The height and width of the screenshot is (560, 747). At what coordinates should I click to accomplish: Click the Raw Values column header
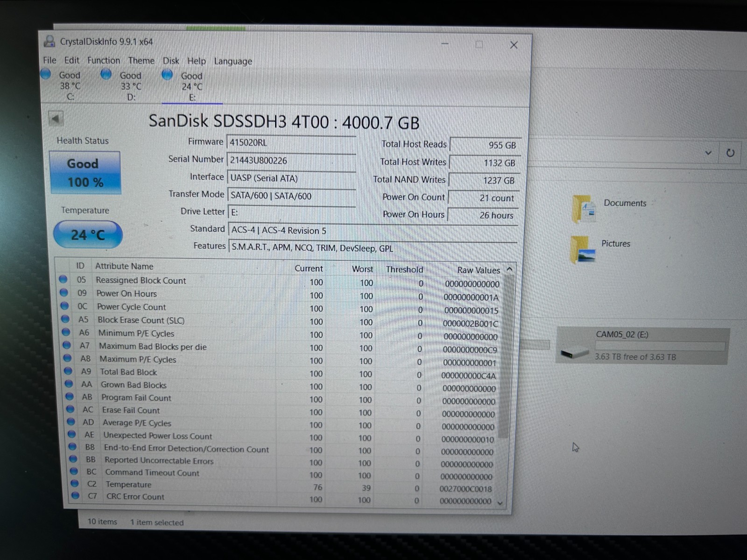[478, 270]
